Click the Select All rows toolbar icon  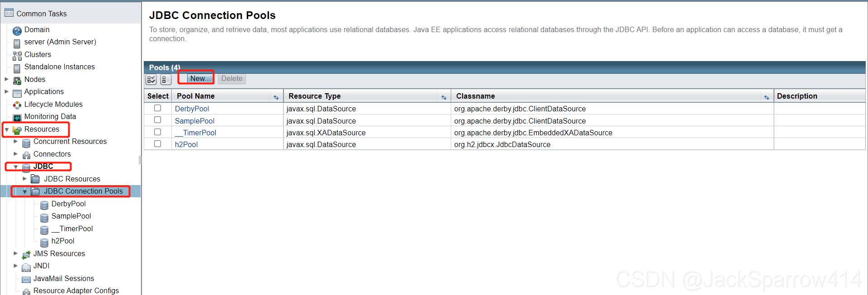(151, 80)
